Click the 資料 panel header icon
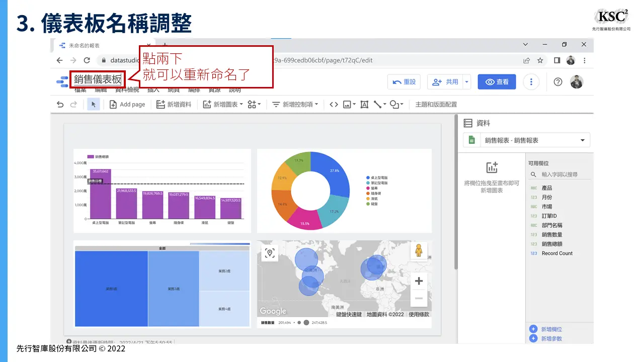644x362 pixels. (x=468, y=123)
